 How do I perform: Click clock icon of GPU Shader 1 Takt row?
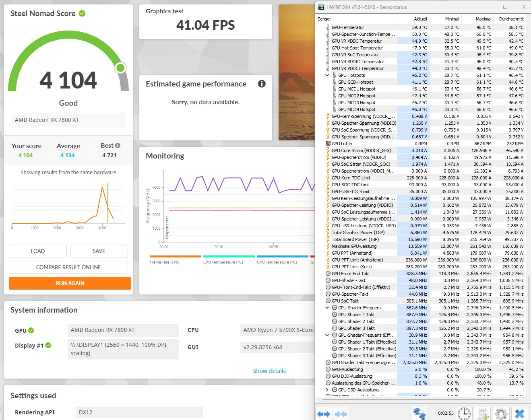334,315
